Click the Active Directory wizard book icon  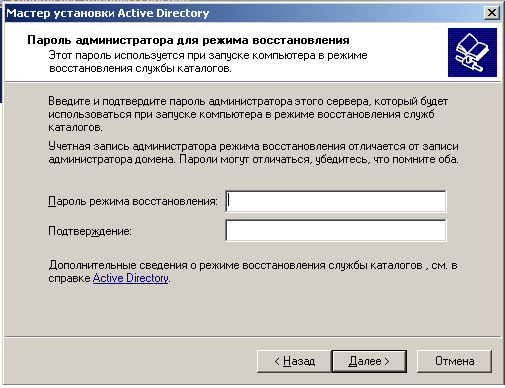click(x=472, y=52)
